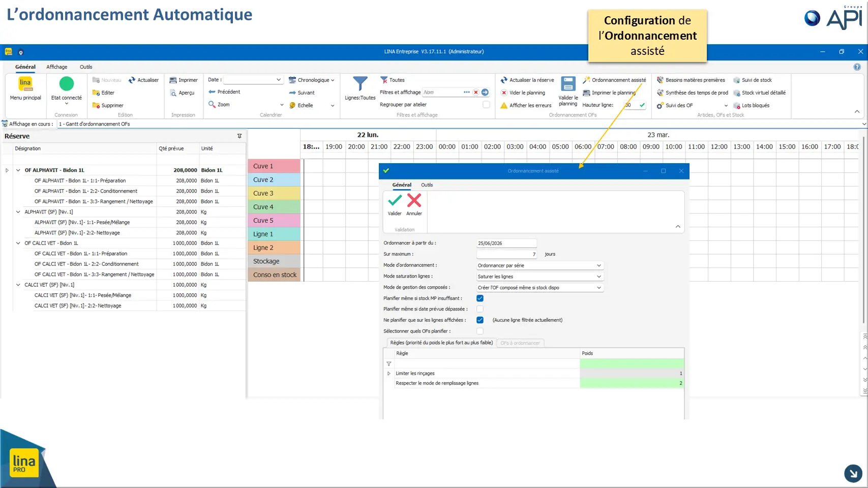
Task: Click the Valider green checkmark icon
Action: 395,200
